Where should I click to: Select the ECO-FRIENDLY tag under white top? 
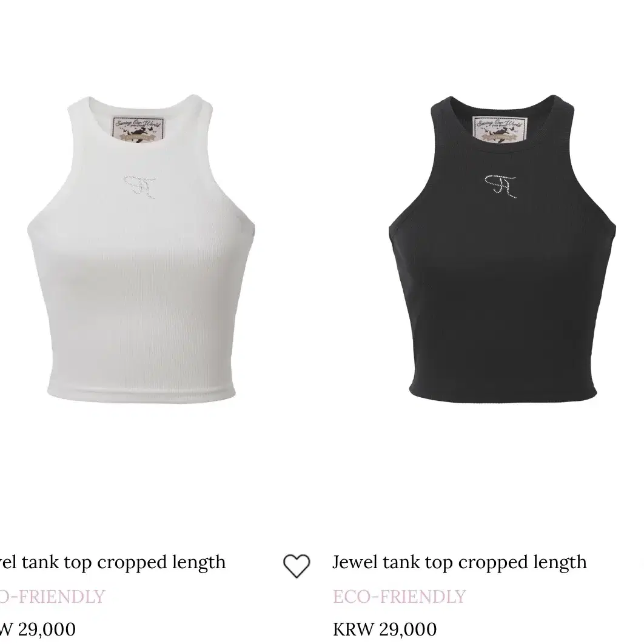point(53,596)
